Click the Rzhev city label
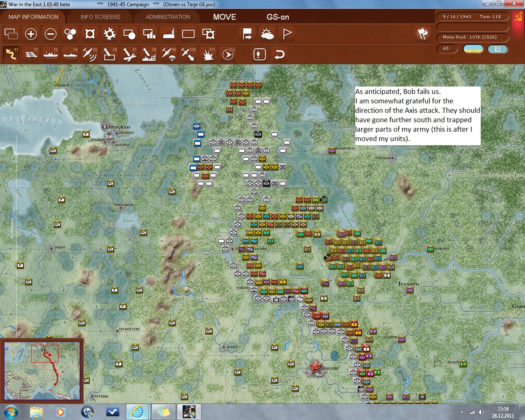This screenshot has height=420, width=525. (232, 347)
